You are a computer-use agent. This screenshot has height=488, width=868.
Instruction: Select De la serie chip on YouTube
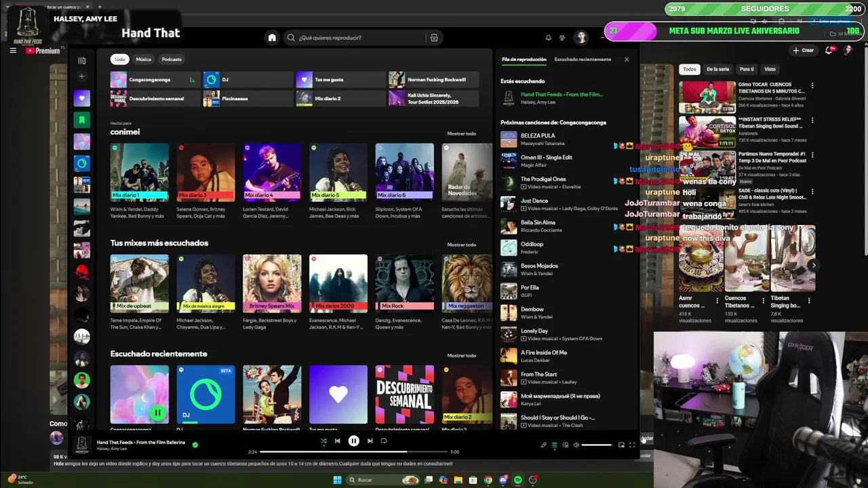point(717,69)
